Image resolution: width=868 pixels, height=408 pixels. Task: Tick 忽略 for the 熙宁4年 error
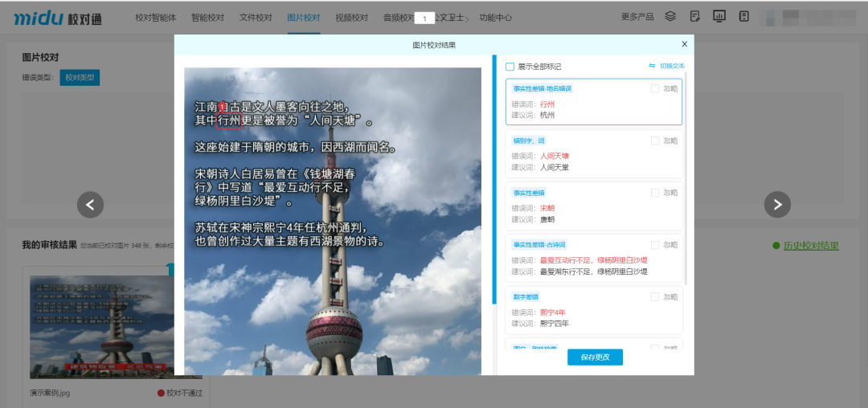[656, 296]
